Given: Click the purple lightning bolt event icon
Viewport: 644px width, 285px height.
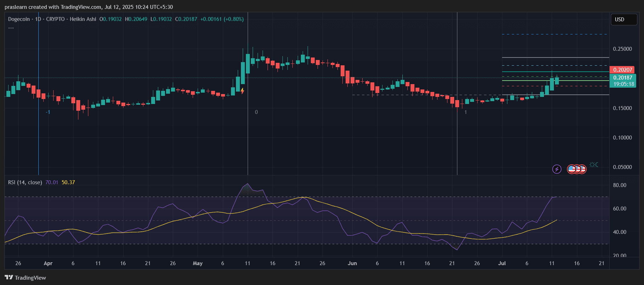Looking at the screenshot, I should click(557, 169).
